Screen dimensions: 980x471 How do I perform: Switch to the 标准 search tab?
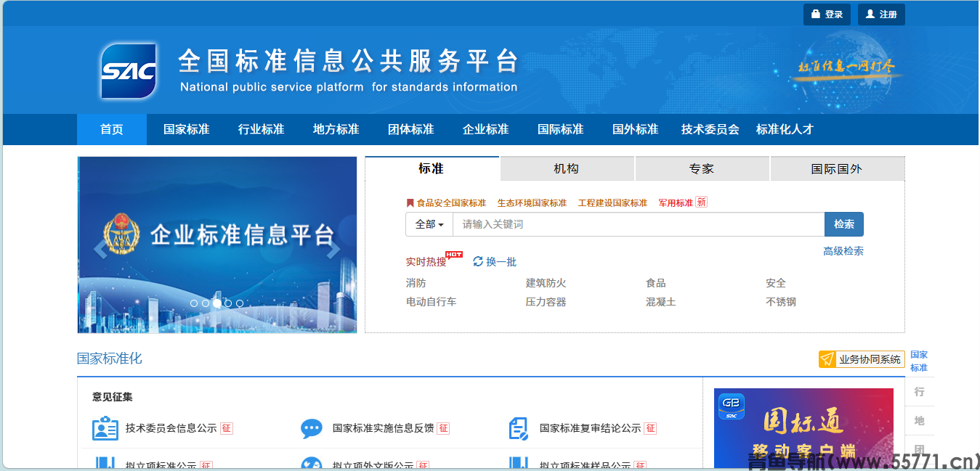pyautogui.click(x=432, y=168)
